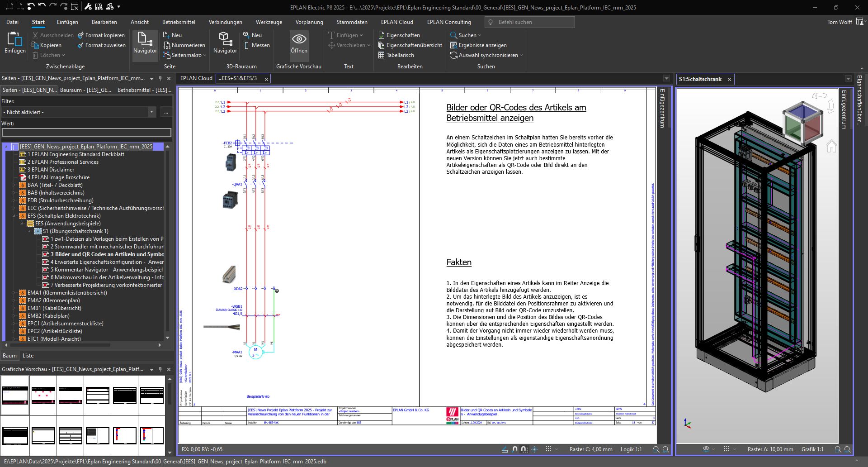Switch page navigator to Liste view

28,356
